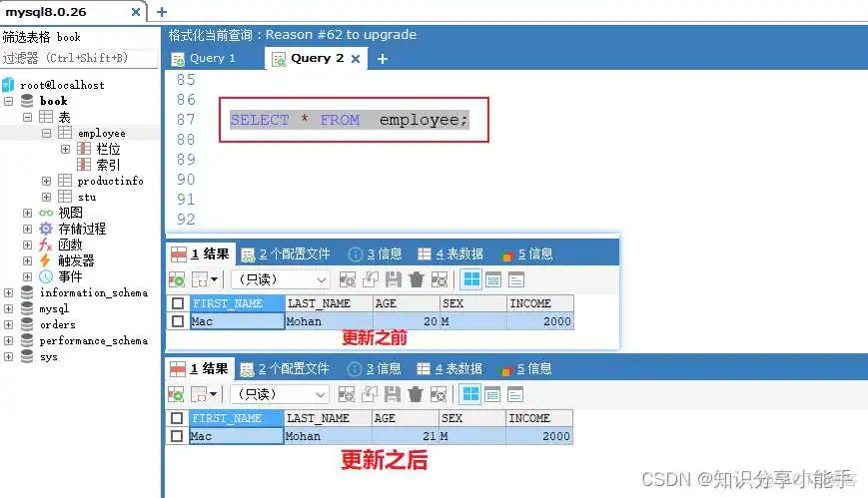
Task: Click the 索引 indexes icon
Action: (84, 165)
